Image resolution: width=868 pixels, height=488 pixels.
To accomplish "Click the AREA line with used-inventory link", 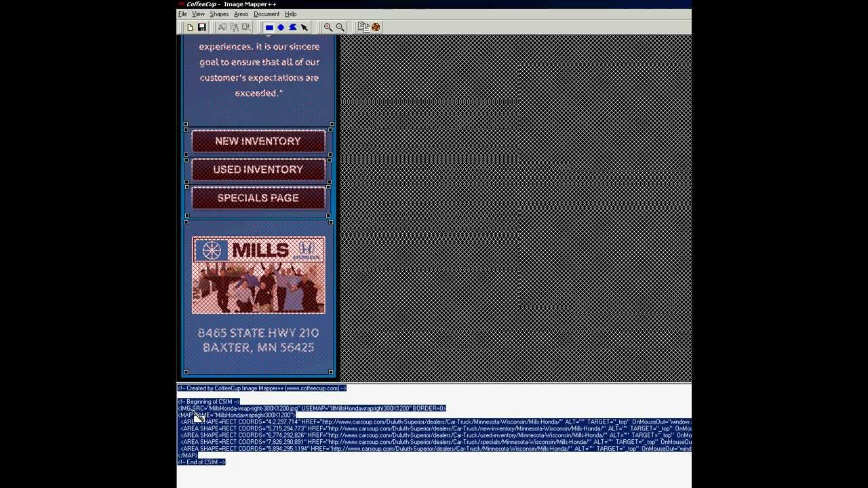I will (x=435, y=435).
